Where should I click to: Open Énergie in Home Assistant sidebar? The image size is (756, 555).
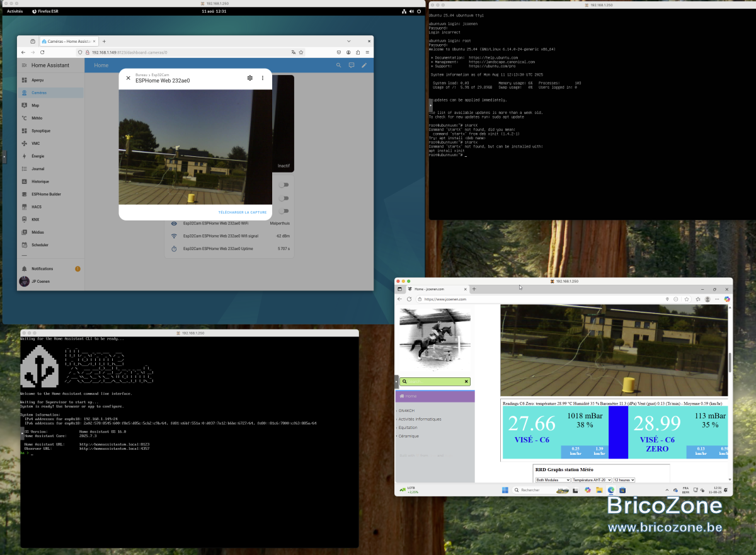pos(50,156)
